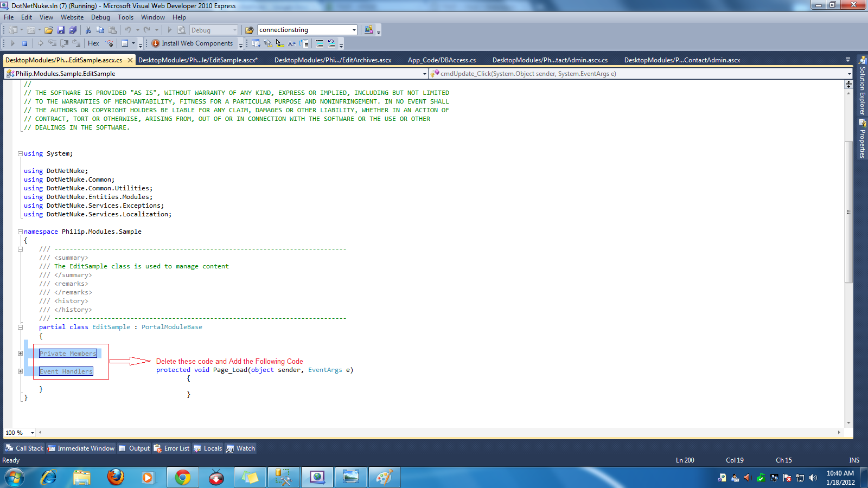This screenshot has height=488, width=868.
Task: Open Internet Explorer from the taskbar
Action: (48, 478)
